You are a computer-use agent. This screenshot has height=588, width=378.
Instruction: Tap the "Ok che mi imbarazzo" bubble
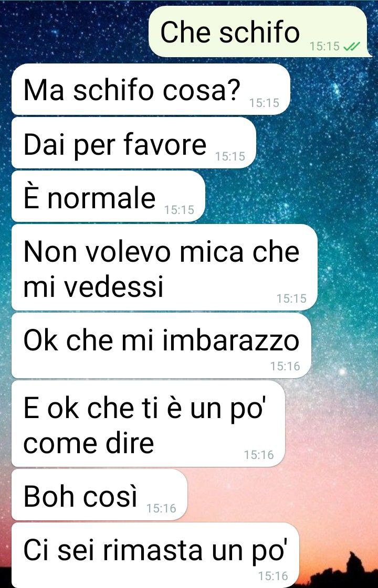(161, 345)
